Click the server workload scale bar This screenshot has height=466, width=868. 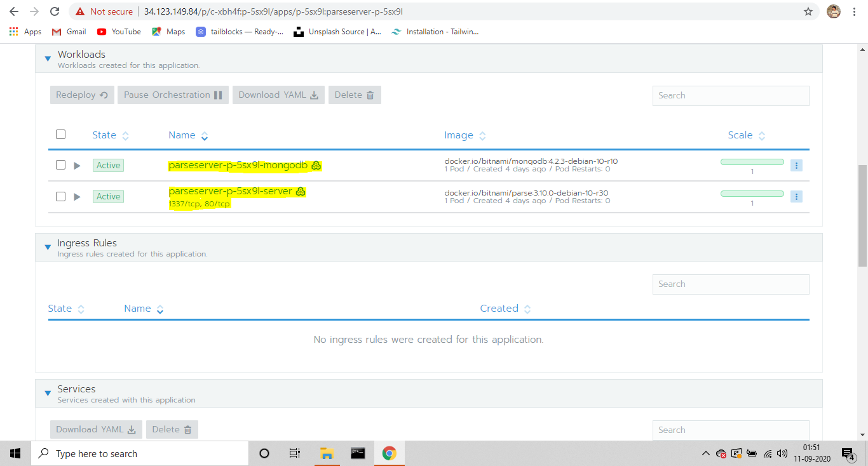click(752, 193)
